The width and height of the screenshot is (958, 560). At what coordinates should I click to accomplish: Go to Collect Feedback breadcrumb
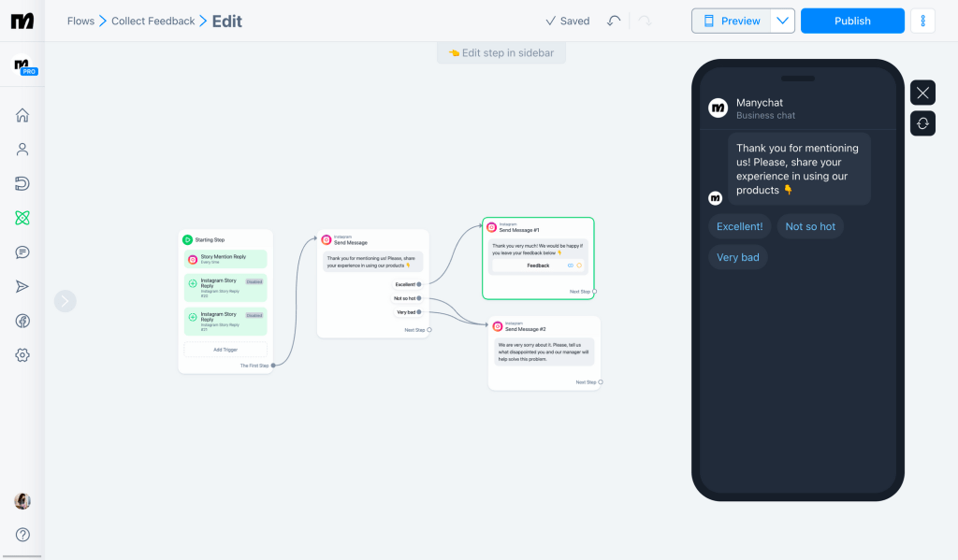[153, 21]
